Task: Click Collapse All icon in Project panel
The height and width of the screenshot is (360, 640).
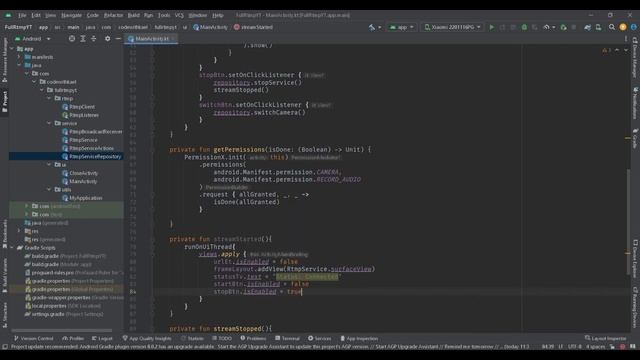Action: pyautogui.click(x=93, y=38)
